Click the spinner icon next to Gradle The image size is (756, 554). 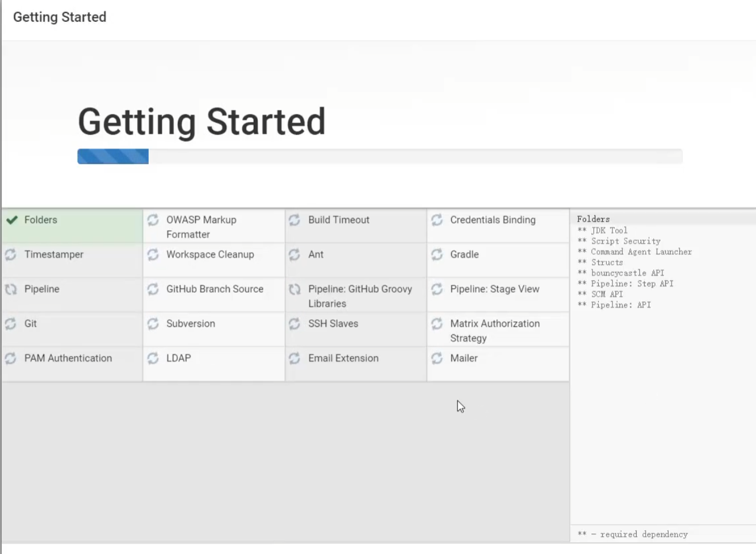(437, 254)
